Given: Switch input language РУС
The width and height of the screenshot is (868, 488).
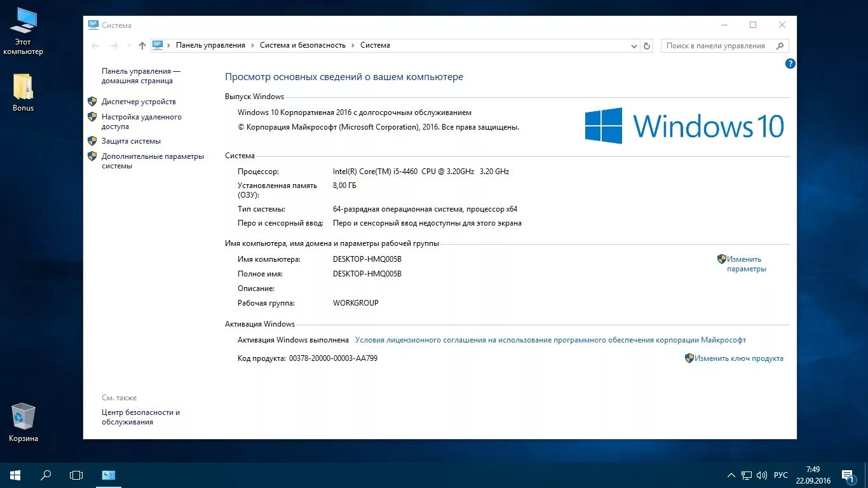Looking at the screenshot, I should click(x=781, y=475).
